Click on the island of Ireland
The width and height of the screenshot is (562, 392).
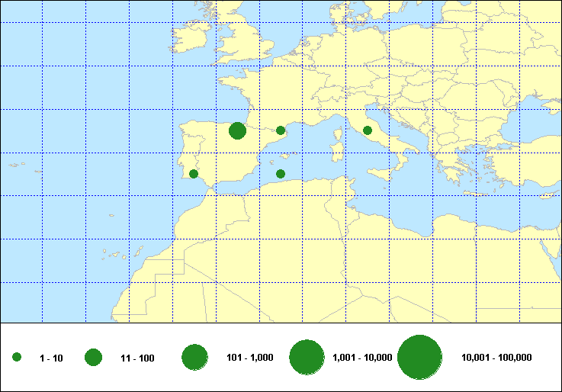click(x=192, y=40)
